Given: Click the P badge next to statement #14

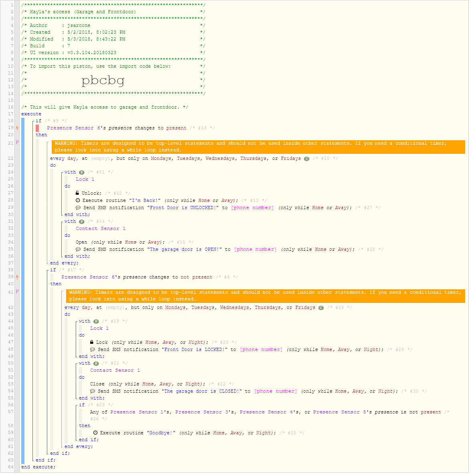Looking at the screenshot, I should pyautogui.click(x=82, y=222).
